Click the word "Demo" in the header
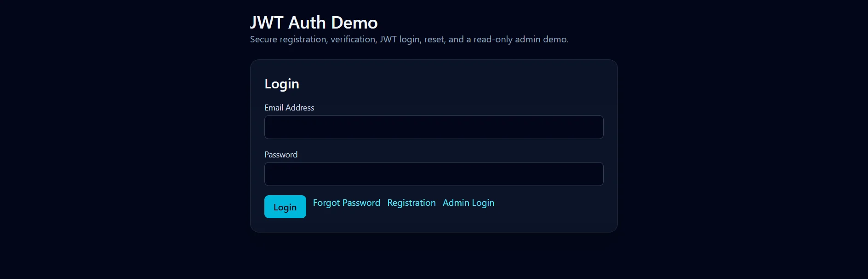This screenshot has height=279, width=868. click(x=354, y=23)
